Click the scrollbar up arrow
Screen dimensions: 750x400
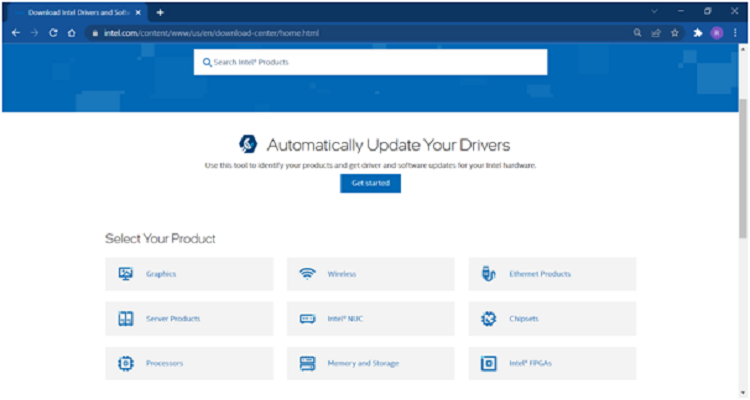743,48
